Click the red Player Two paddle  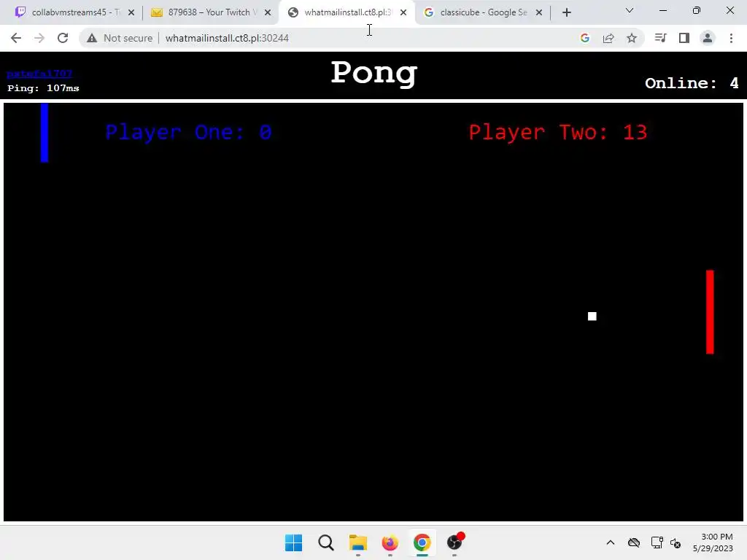(x=710, y=312)
